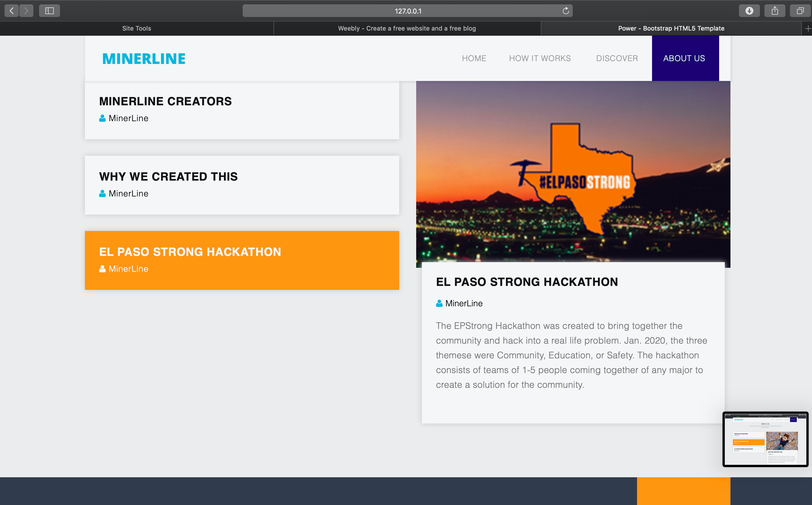This screenshot has height=505, width=812.
Task: Click the Safari forward arrow button
Action: coord(26,11)
